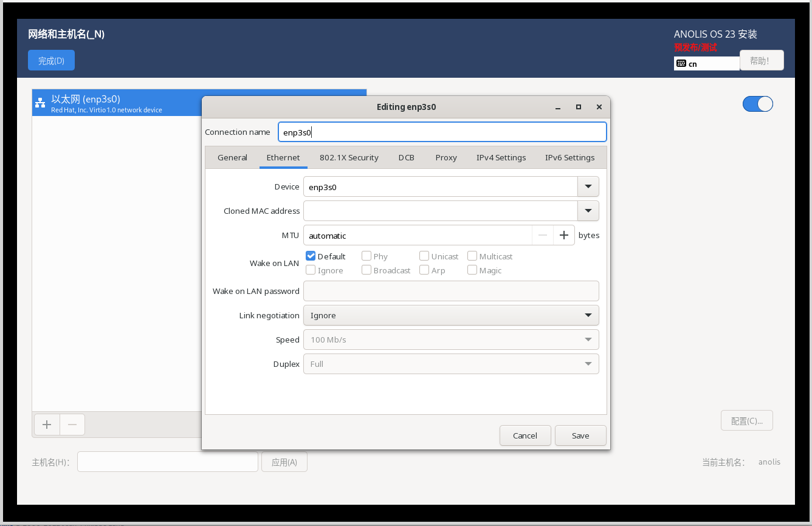Screen dimensions: 812x526
Task: Open the Link negotiation dropdown
Action: click(450, 315)
